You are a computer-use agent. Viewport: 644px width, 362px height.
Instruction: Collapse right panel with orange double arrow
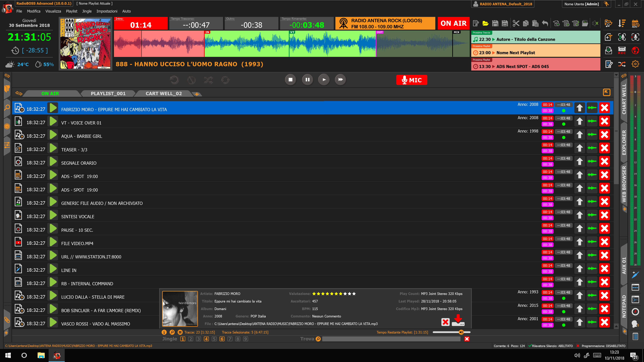[624, 76]
